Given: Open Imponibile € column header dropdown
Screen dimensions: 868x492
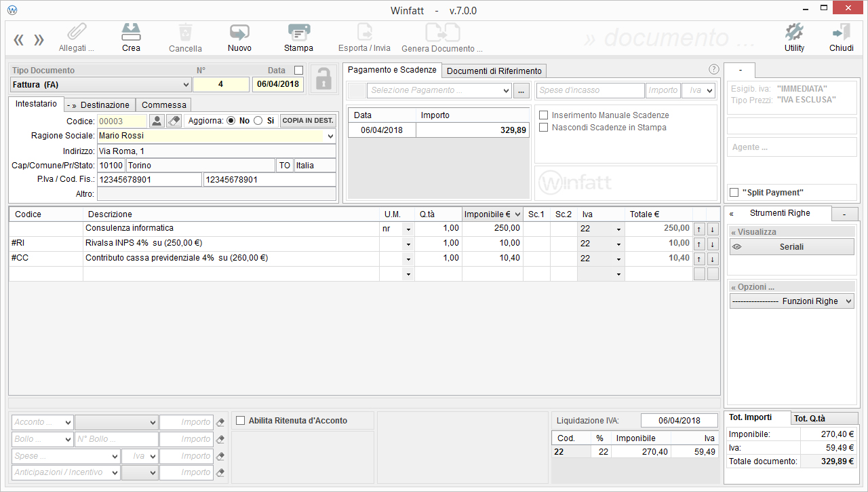Looking at the screenshot, I should pos(518,214).
